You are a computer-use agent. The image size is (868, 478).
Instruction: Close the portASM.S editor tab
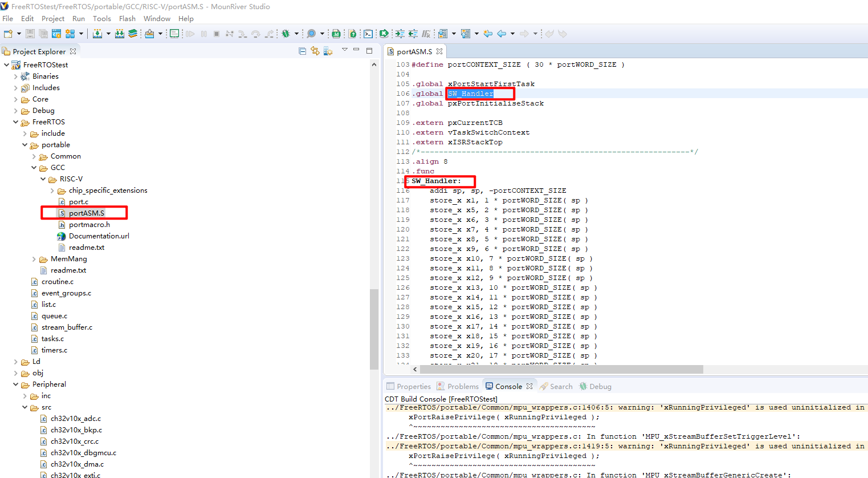(x=439, y=51)
